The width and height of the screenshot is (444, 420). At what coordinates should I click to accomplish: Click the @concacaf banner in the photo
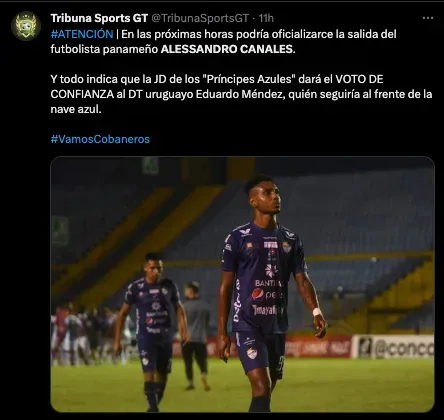(393, 346)
